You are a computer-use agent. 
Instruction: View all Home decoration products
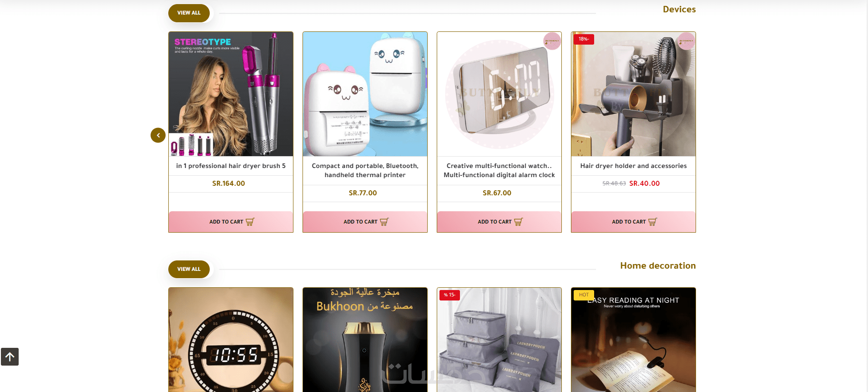(189, 269)
